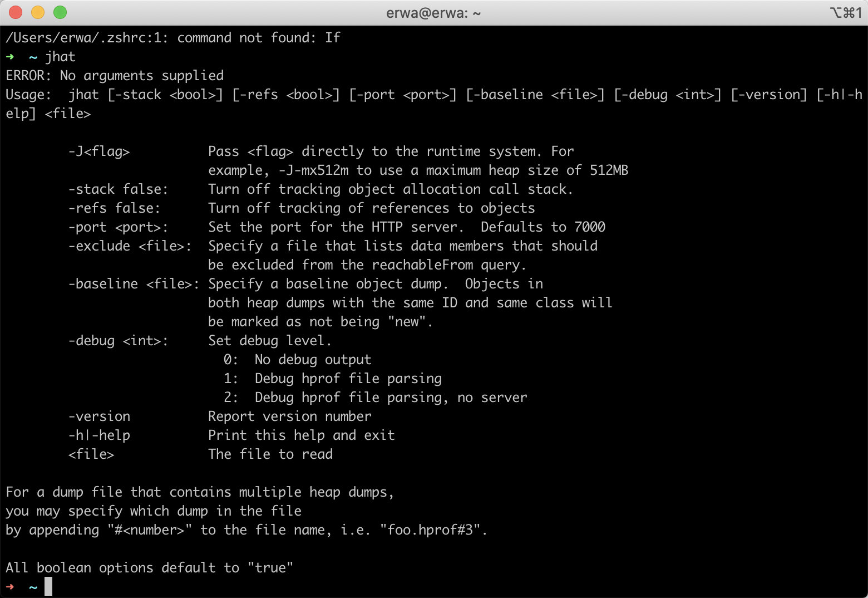Click the red close window button
The image size is (868, 598).
pos(16,12)
